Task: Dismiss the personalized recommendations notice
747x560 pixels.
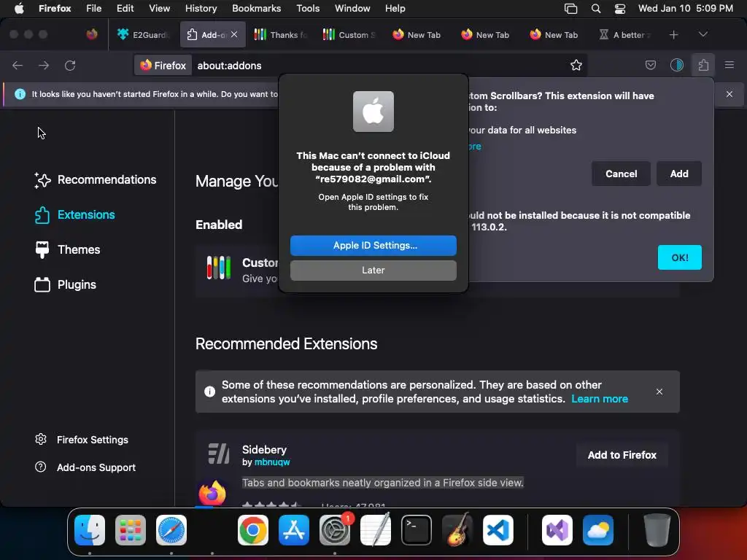Action: point(659,392)
